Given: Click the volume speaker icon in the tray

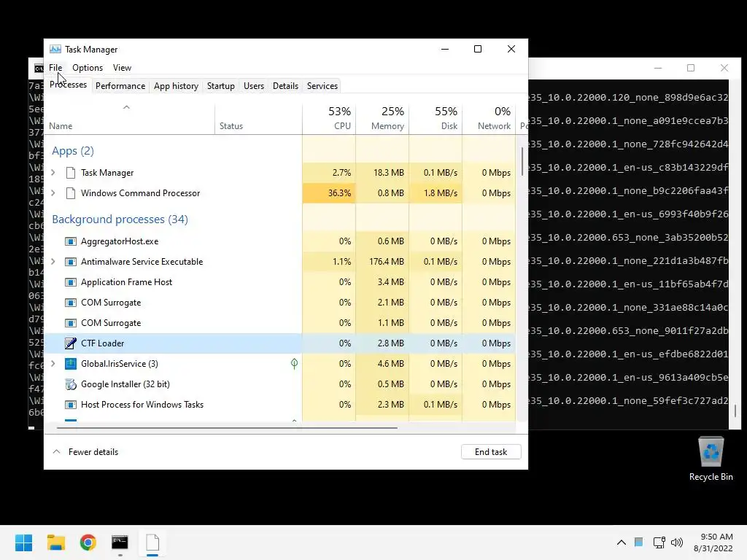Looking at the screenshot, I should 676,542.
